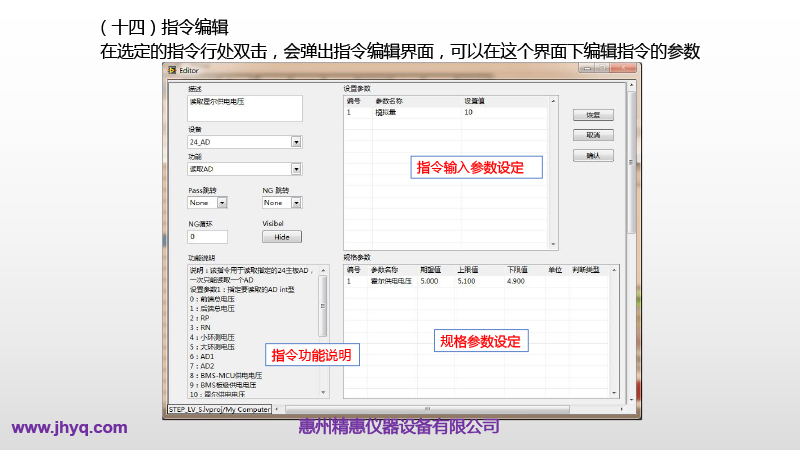This screenshot has width=800, height=450.
Task: Click the line '8 : BMS-MCU供电电压'
Action: tap(226, 376)
